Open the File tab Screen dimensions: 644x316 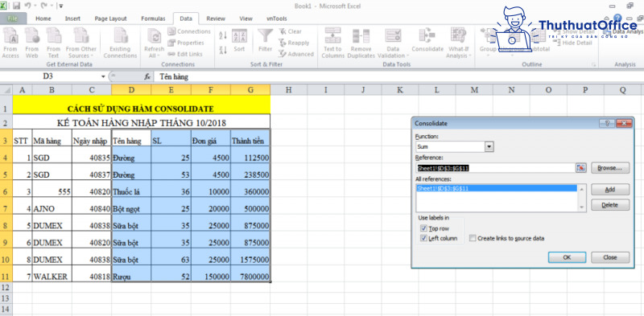pyautogui.click(x=13, y=18)
